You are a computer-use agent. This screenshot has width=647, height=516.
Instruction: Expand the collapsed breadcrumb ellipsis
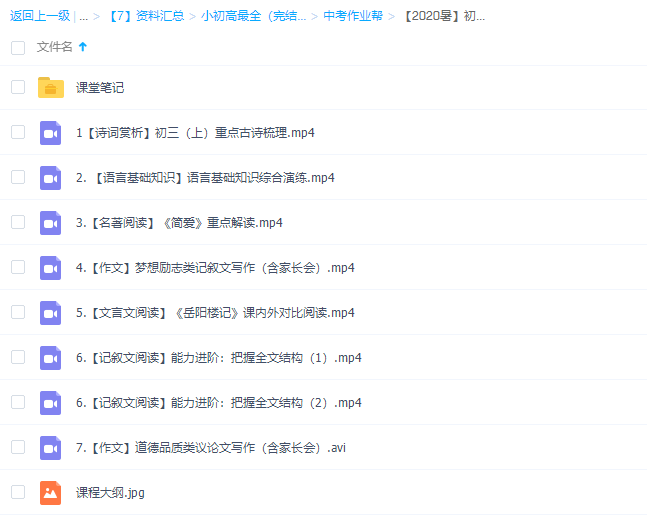[x=83, y=16]
